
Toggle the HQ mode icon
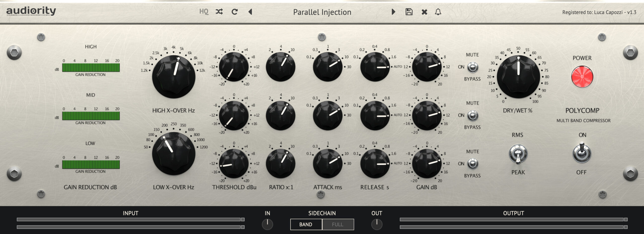click(x=204, y=12)
